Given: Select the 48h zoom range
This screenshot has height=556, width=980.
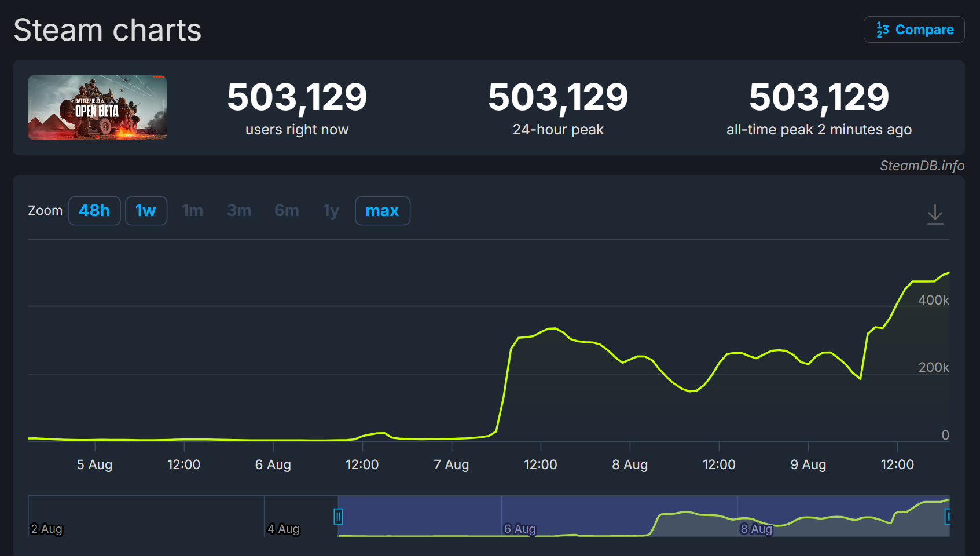Looking at the screenshot, I should tap(94, 211).
